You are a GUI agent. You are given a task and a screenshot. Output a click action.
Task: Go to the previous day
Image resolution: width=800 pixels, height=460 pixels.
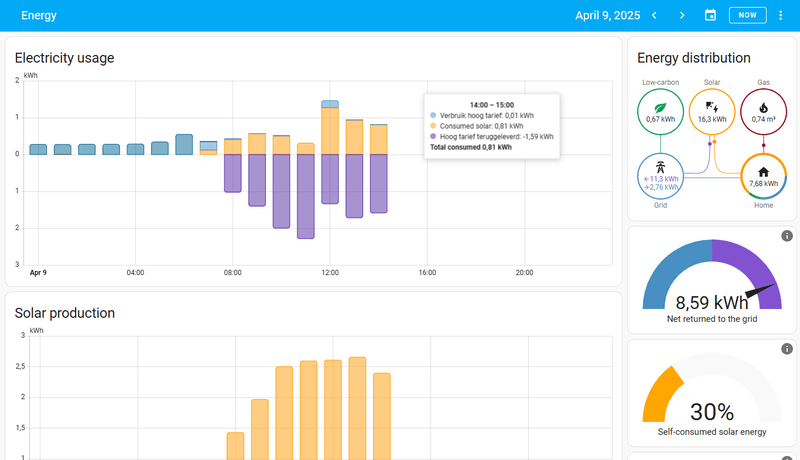(x=654, y=15)
